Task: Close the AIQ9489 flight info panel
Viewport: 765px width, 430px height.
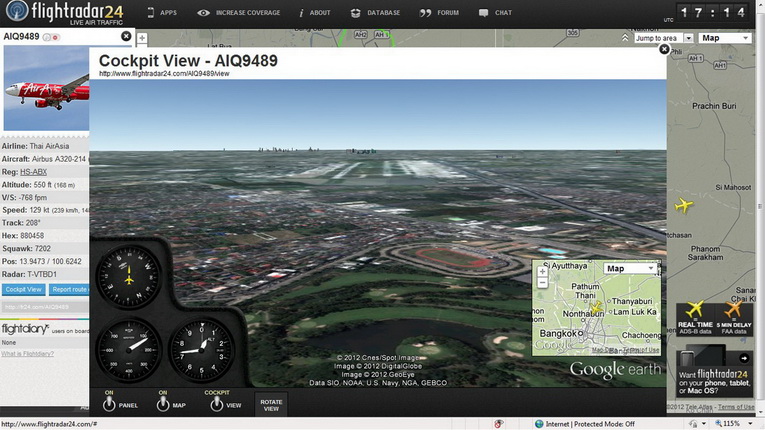Action: coord(126,36)
